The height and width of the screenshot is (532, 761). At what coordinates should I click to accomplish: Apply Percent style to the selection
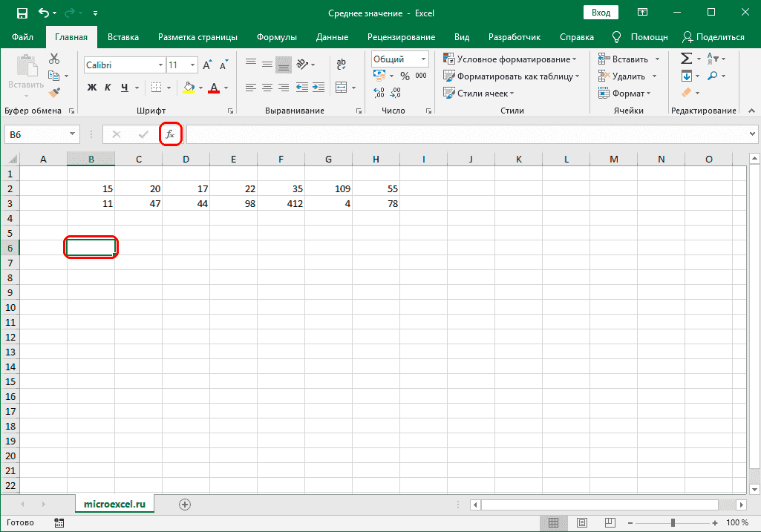coord(405,74)
